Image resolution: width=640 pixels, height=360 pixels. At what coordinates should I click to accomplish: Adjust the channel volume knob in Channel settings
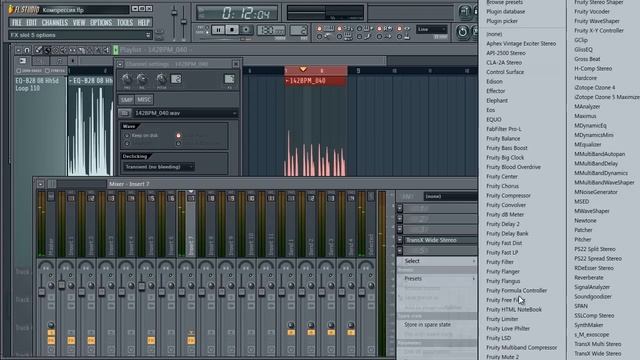click(x=142, y=79)
